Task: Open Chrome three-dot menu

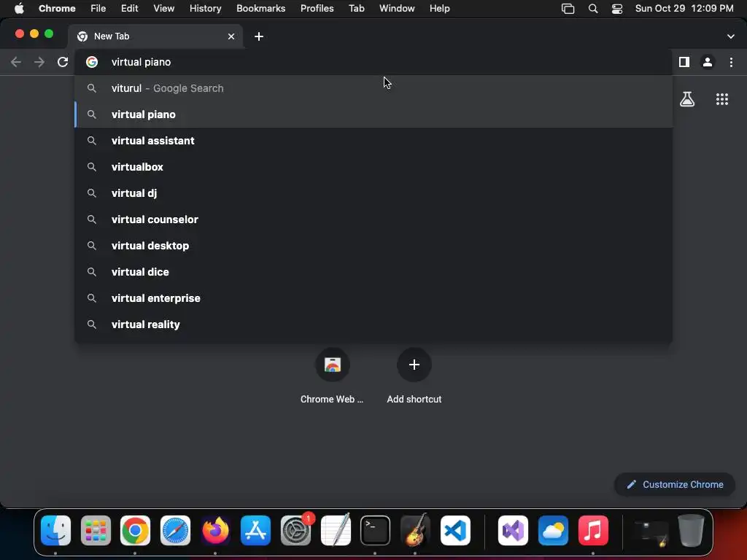Action: point(731,62)
